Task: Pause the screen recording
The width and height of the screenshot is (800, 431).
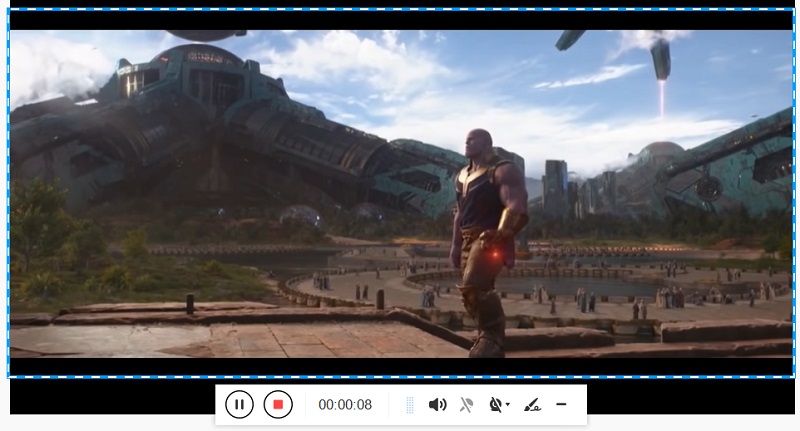Action: [x=239, y=404]
